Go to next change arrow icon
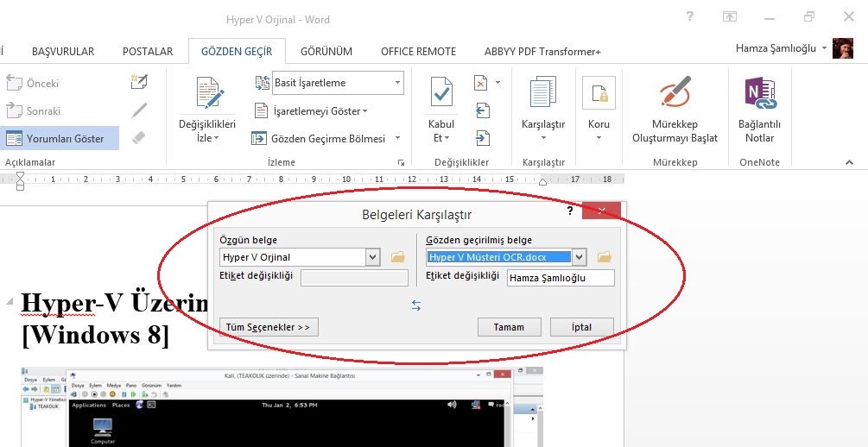The width and height of the screenshot is (868, 447). click(482, 137)
